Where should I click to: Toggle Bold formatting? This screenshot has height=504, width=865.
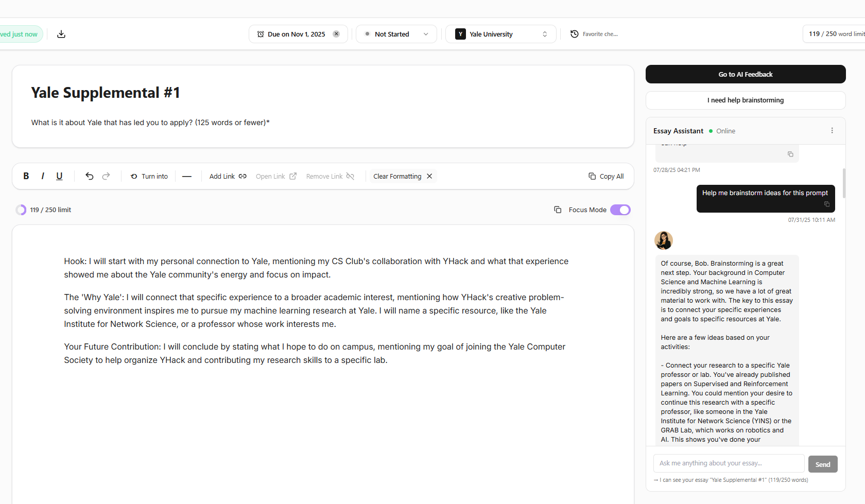click(x=26, y=176)
